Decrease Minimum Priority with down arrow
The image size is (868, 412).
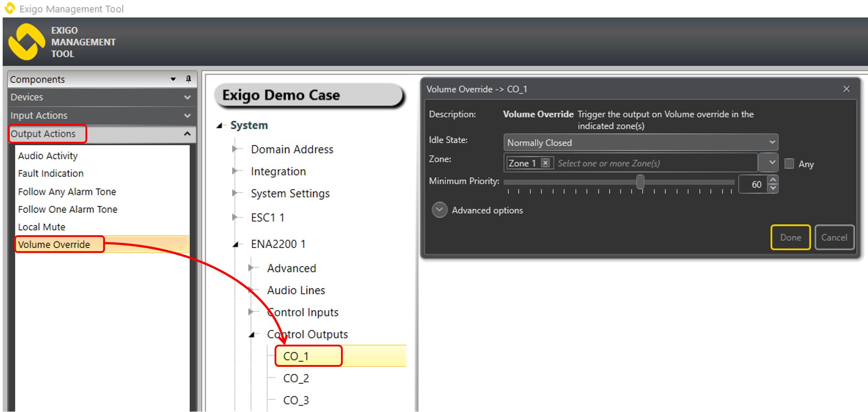pyautogui.click(x=773, y=189)
